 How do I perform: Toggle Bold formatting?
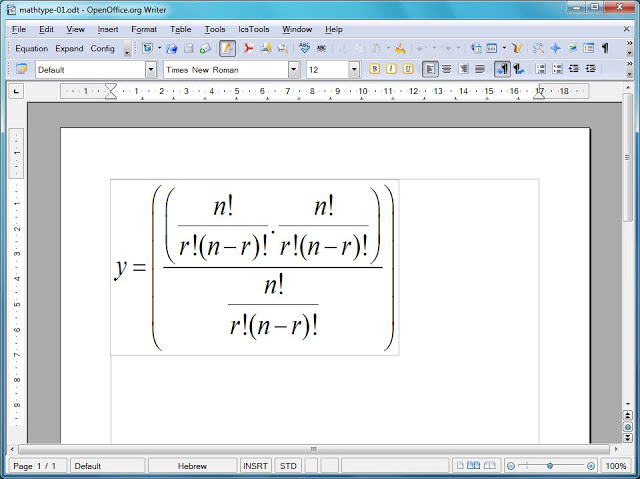375,69
